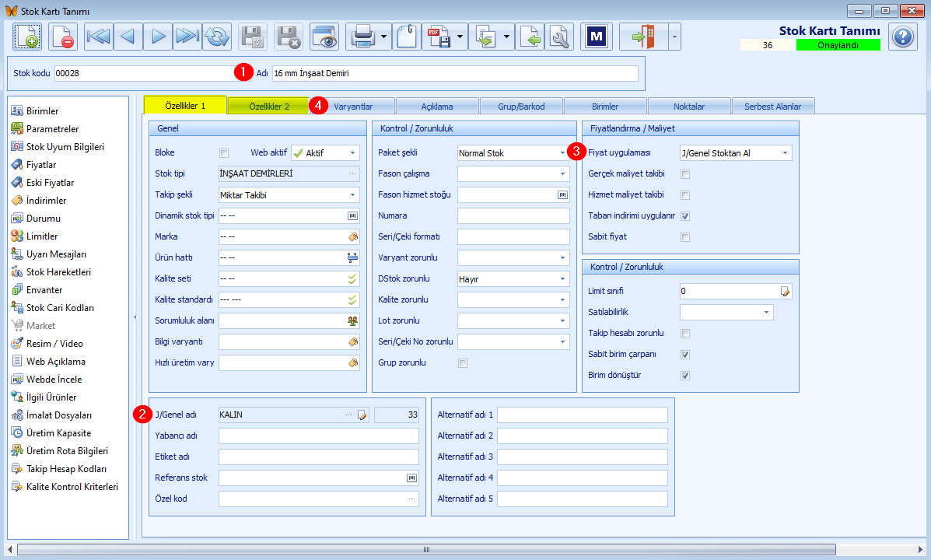Click the refresh arrows icon
The height and width of the screenshot is (560, 931).
coord(217,37)
